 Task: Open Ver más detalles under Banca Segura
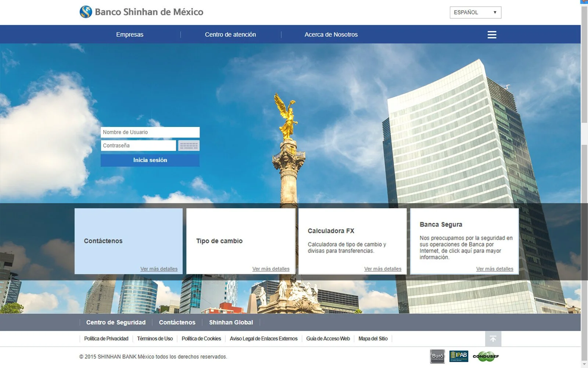click(x=495, y=269)
